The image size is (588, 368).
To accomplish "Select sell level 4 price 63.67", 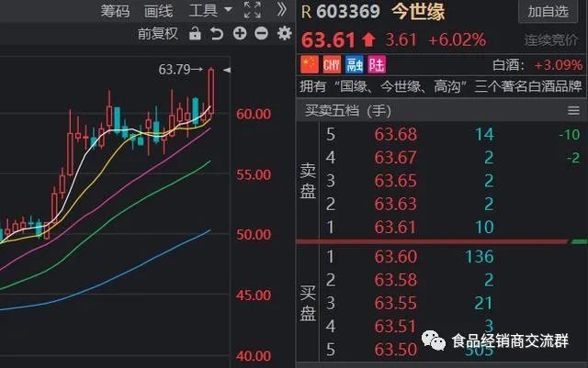I will pyautogui.click(x=396, y=158).
